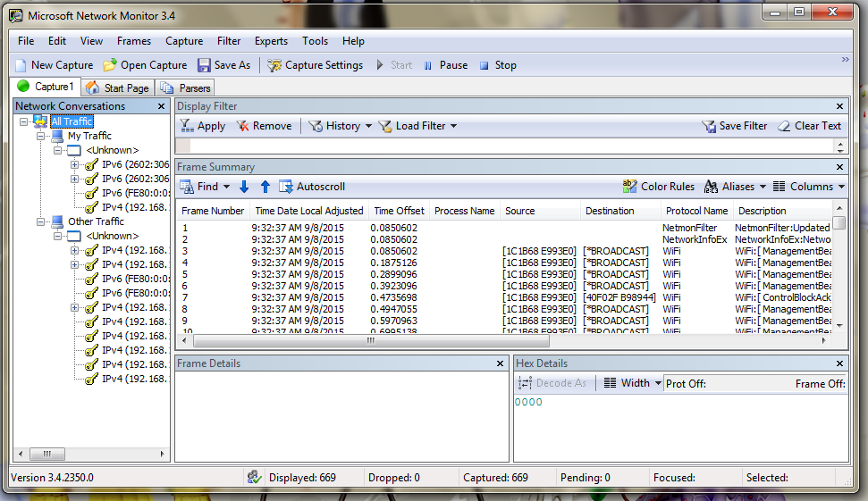Apply the display filter
This screenshot has width=868, height=501.
[x=203, y=126]
